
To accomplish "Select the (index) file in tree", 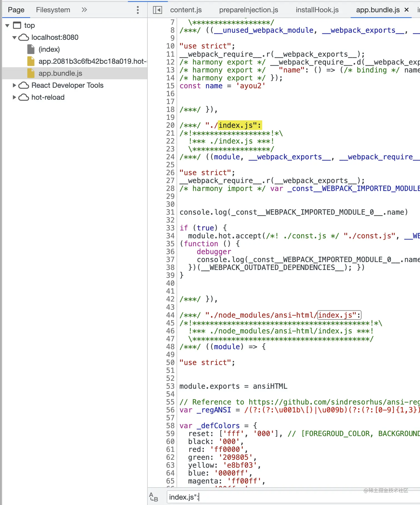I will tap(49, 49).
